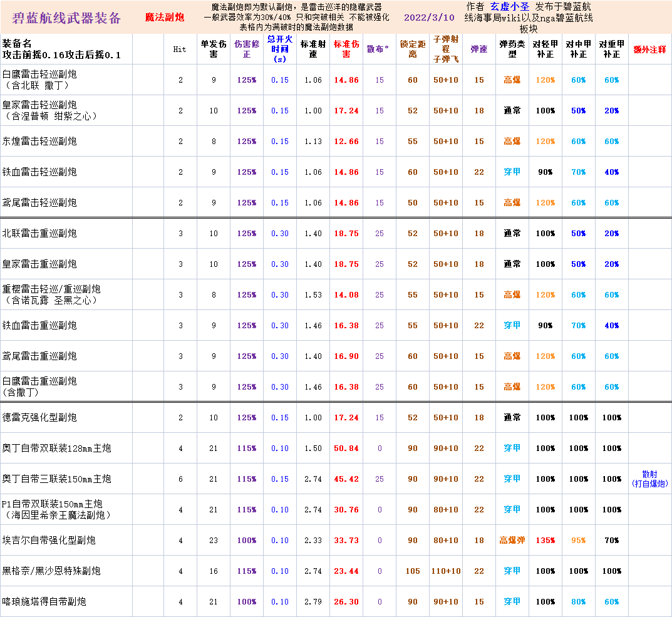The image size is (672, 617).
Task: Click the note 散射(打自爆炮)
Action: click(x=649, y=479)
